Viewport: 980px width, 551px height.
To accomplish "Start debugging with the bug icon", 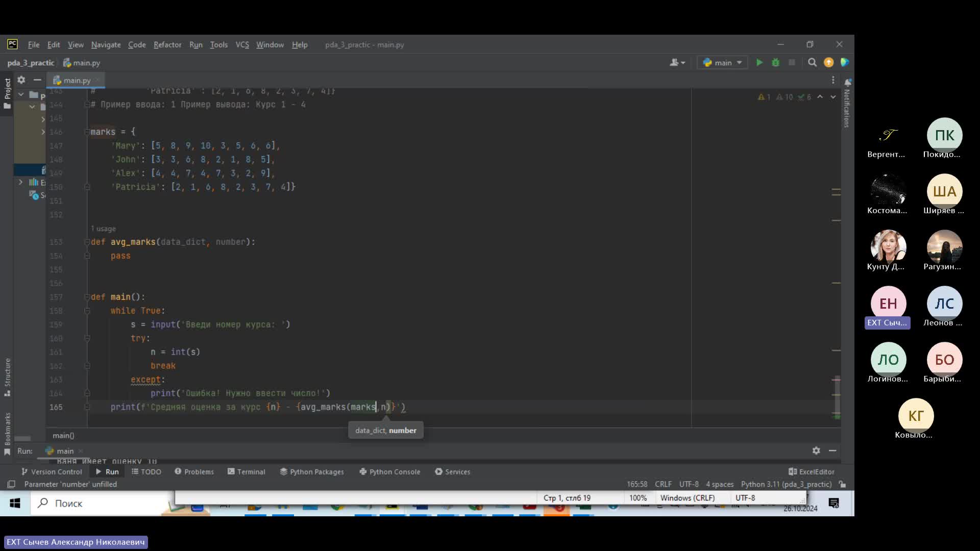I will click(x=775, y=62).
